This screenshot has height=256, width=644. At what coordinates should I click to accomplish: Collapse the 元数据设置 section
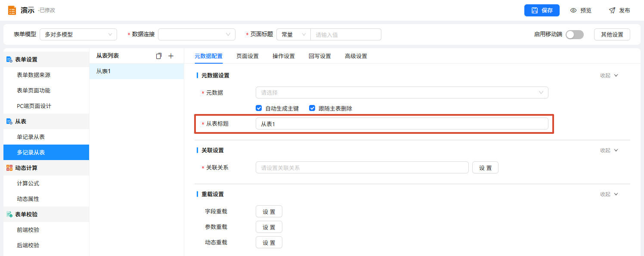609,75
